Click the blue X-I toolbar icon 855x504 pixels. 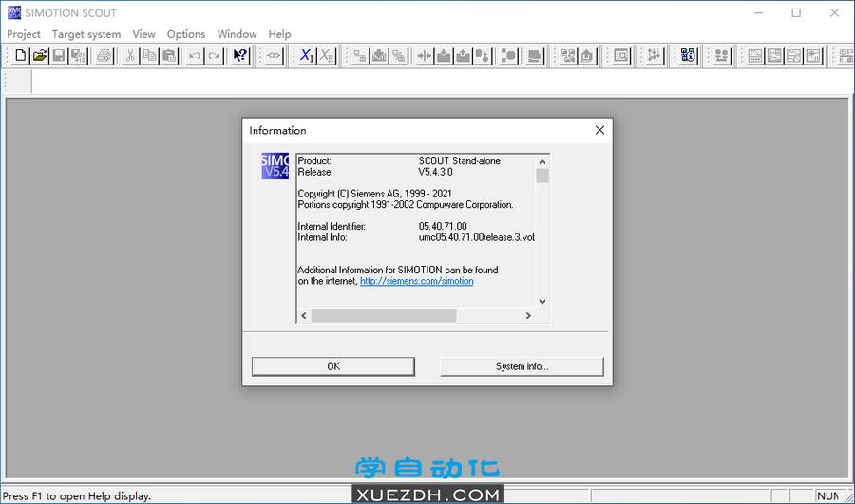(307, 56)
